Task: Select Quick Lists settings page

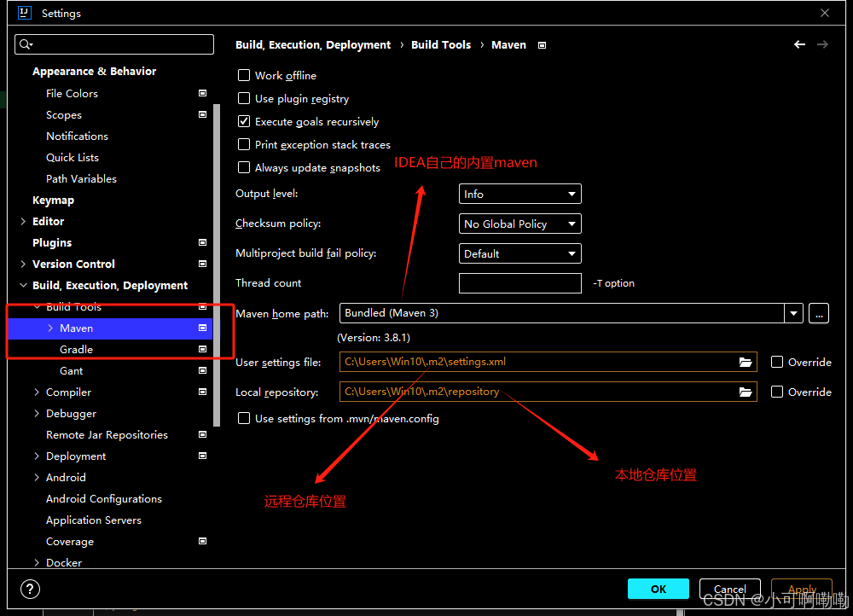Action: pyautogui.click(x=73, y=157)
